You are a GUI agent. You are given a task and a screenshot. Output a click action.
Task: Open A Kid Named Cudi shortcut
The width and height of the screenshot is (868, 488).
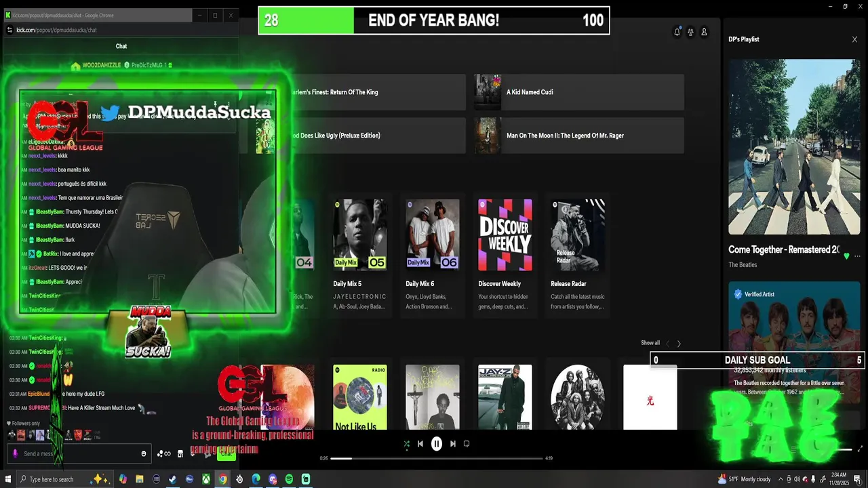[x=579, y=92]
